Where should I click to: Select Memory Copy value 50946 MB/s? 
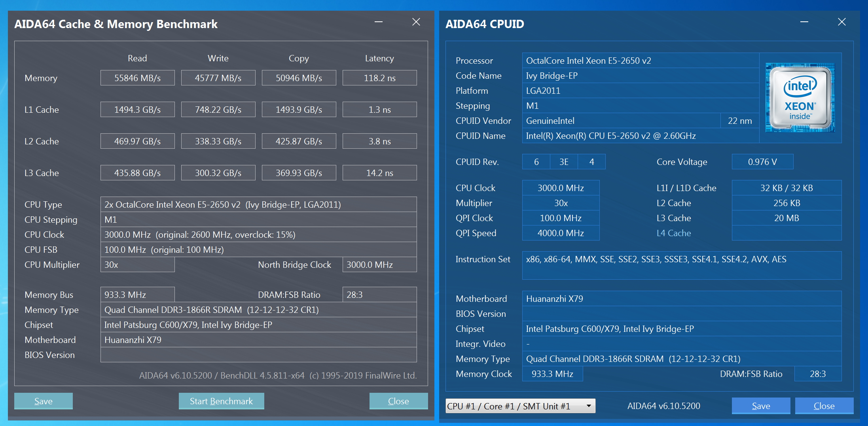tap(299, 78)
